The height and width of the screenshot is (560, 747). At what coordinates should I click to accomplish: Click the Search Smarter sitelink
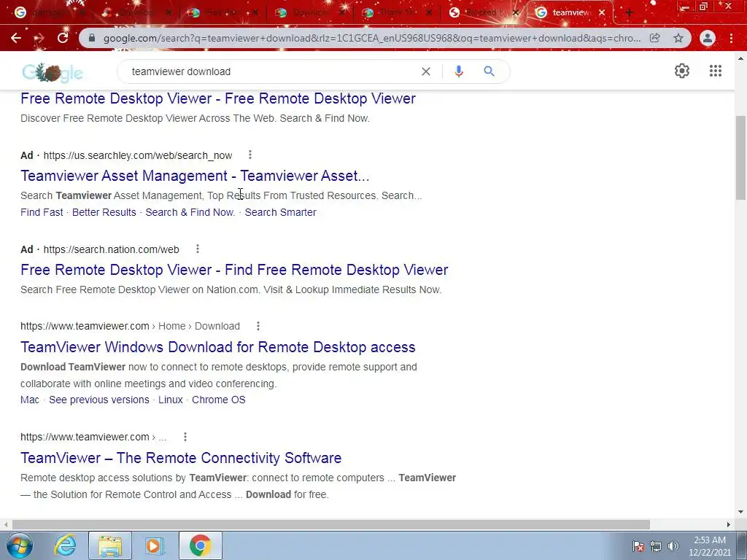pos(281,212)
